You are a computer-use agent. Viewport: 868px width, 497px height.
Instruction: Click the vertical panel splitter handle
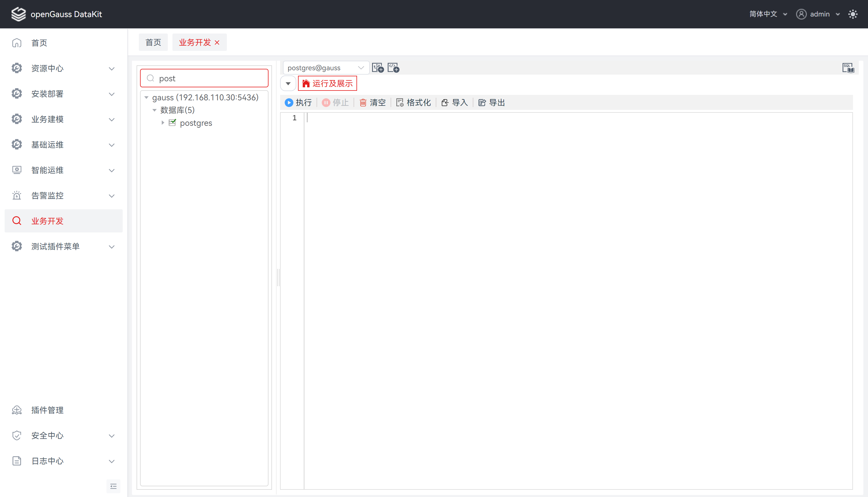[x=278, y=277]
